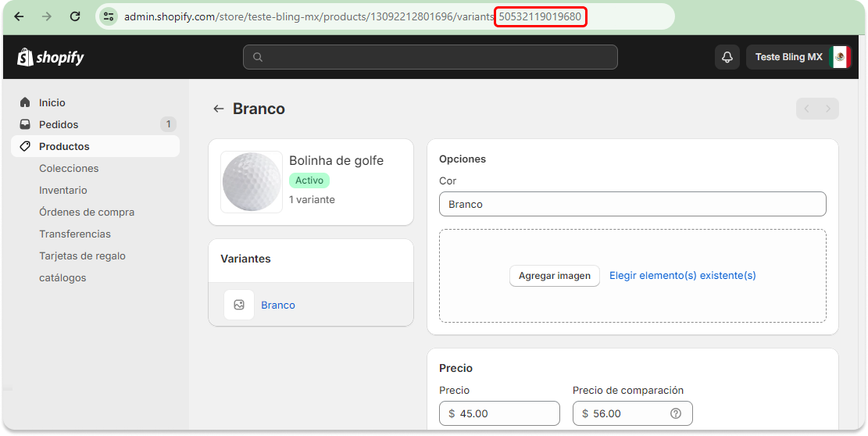This screenshot has width=868, height=436.
Task: Click the Inicio home icon
Action: 25,102
